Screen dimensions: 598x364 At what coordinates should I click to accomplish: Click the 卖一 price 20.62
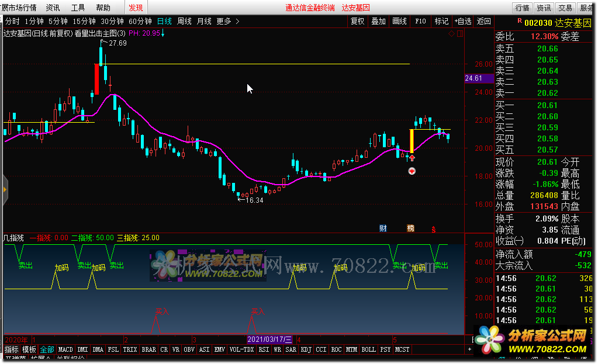click(x=547, y=93)
